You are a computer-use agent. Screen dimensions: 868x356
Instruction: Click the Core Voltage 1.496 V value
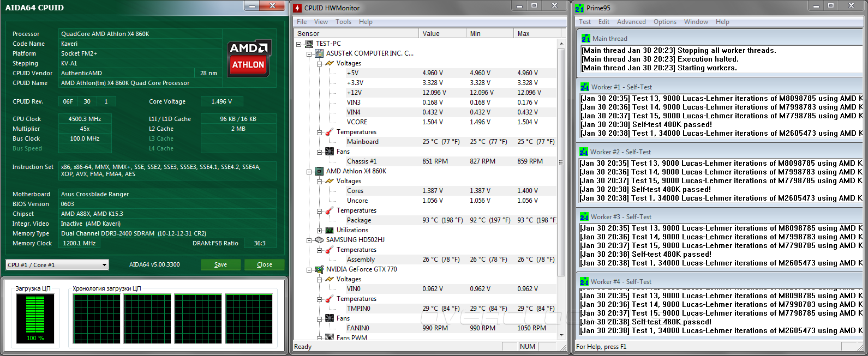click(222, 101)
